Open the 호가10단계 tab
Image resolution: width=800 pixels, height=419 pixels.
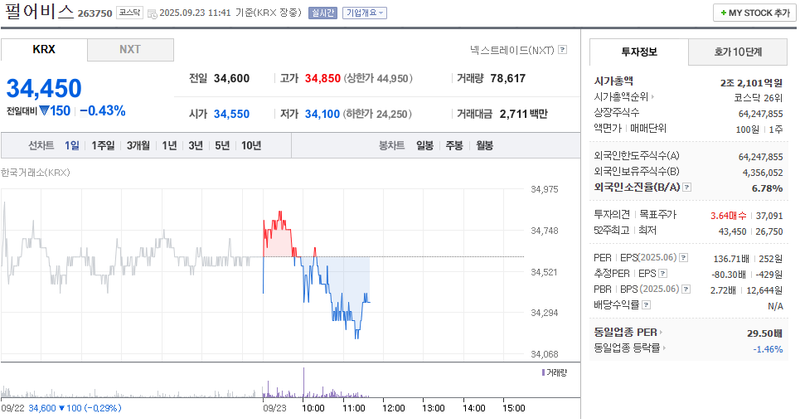tap(738, 52)
